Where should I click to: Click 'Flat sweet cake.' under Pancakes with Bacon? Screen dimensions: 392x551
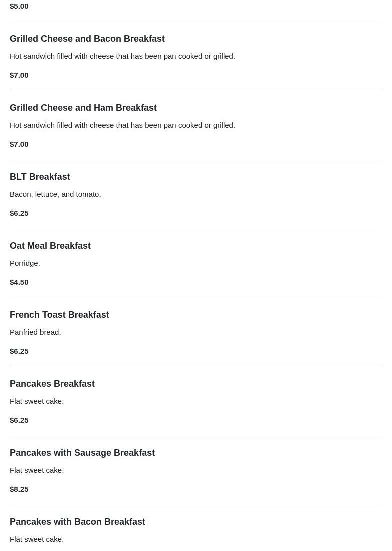[37, 539]
